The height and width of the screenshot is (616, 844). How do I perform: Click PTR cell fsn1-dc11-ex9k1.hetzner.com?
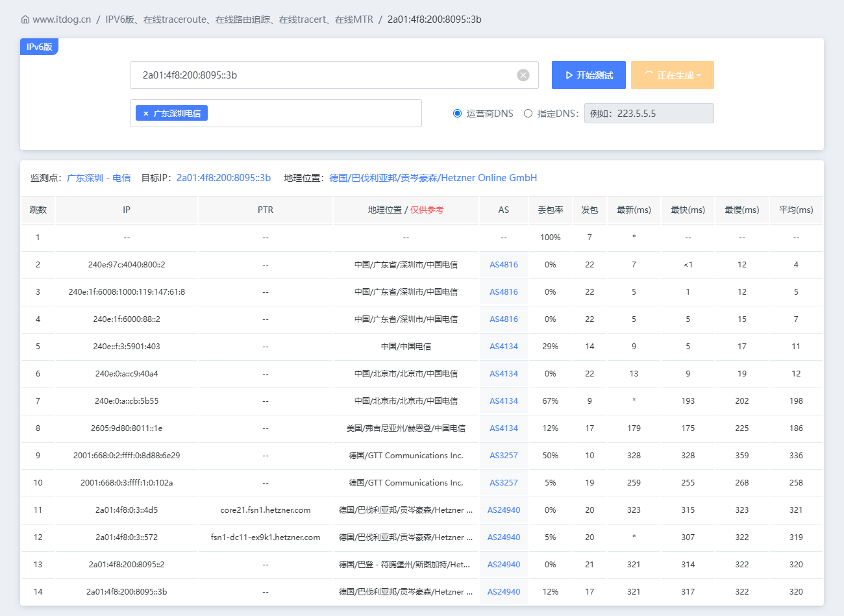(x=266, y=537)
